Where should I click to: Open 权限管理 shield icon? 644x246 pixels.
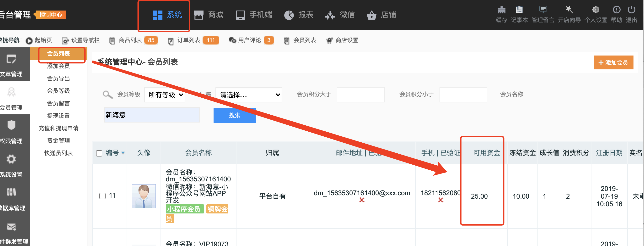(x=11, y=125)
